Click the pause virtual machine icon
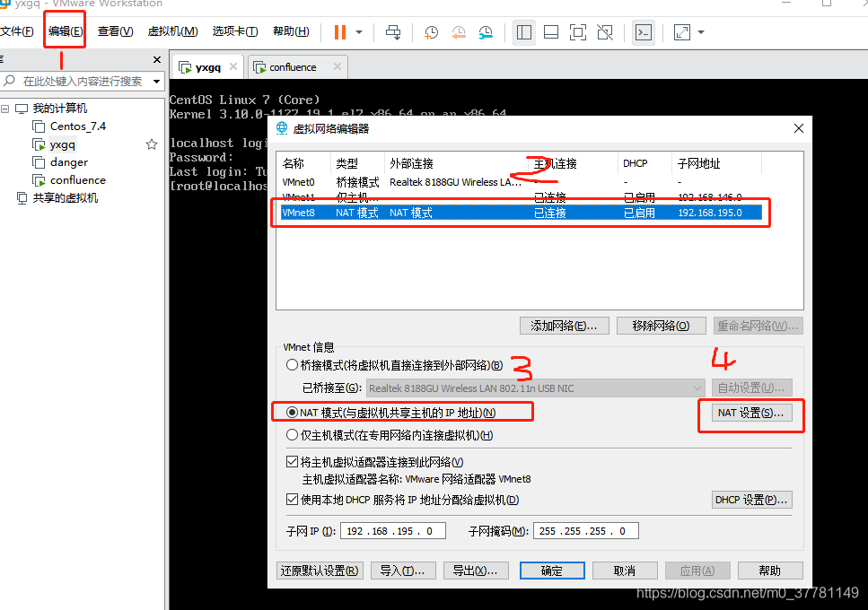868x610 pixels. (x=340, y=32)
